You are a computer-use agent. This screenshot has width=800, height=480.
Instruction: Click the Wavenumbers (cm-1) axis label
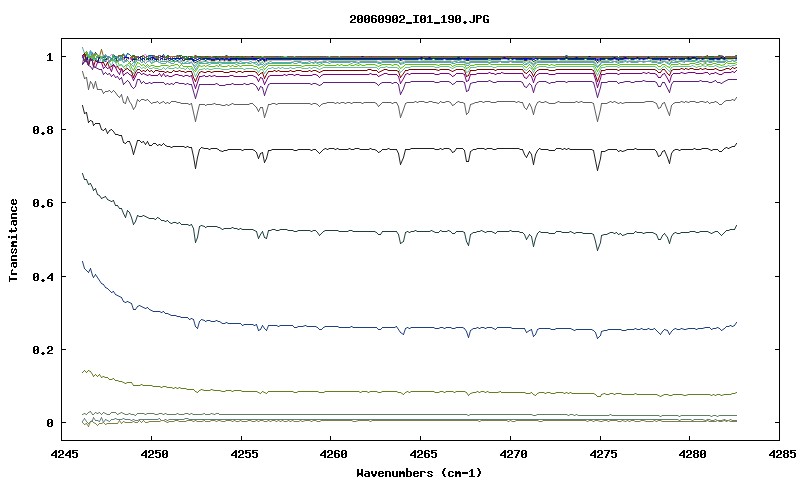pos(419,473)
